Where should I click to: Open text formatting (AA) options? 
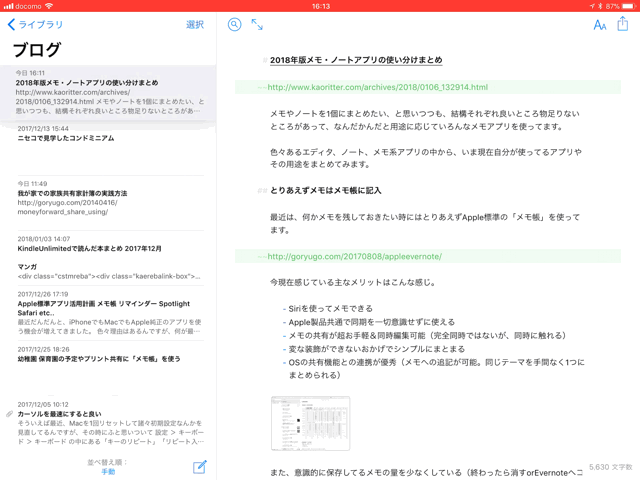[599, 25]
